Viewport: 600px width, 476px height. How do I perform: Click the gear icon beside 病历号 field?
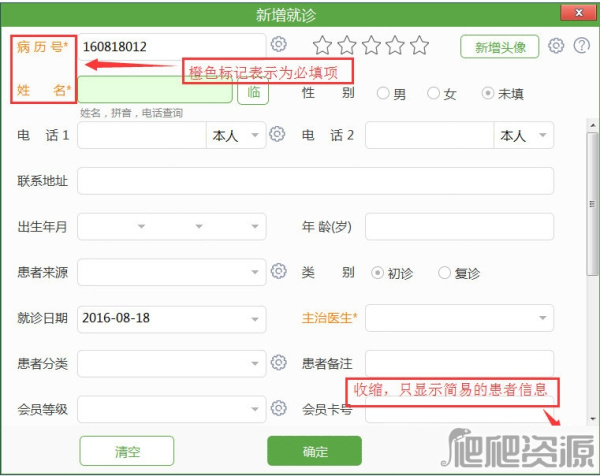(x=279, y=45)
